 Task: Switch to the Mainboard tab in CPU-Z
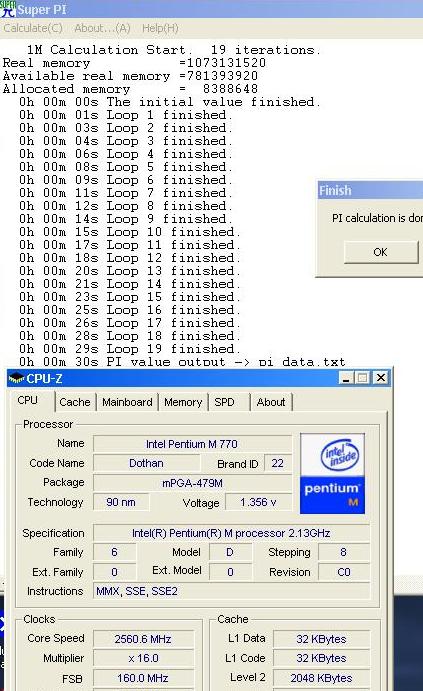127,402
